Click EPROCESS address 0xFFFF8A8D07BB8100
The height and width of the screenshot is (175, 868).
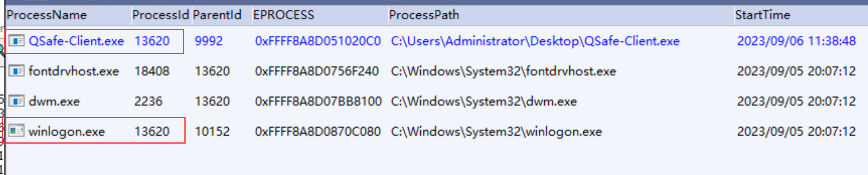[318, 101]
